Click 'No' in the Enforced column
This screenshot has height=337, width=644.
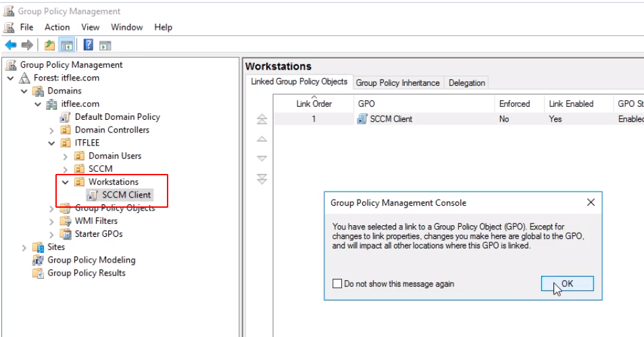(504, 119)
